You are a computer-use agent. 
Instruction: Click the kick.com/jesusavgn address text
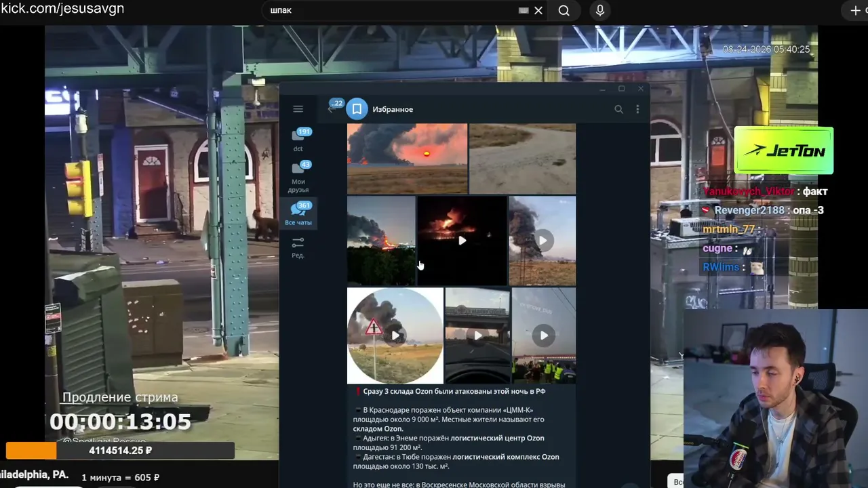coord(62,9)
